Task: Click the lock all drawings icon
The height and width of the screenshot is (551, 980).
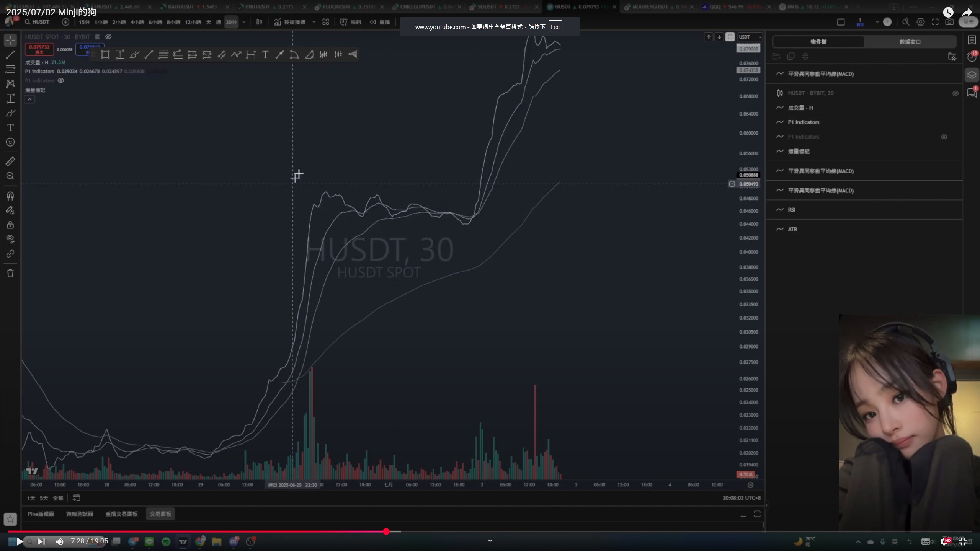Action: pos(10,225)
